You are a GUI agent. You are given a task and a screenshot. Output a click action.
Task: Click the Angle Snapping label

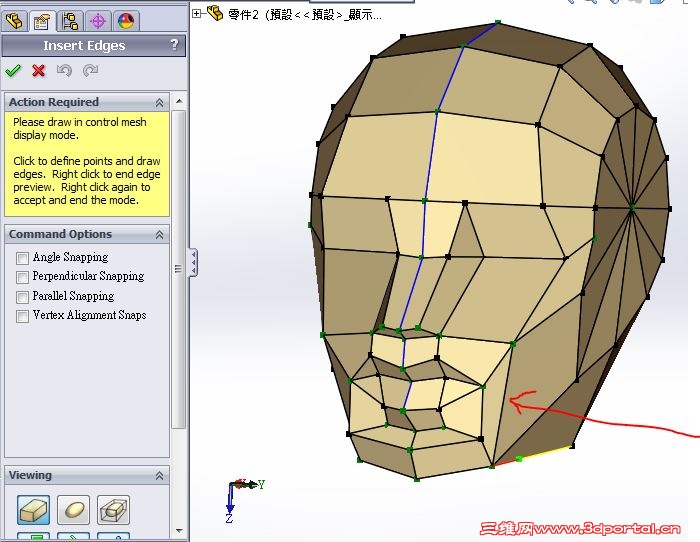pos(71,257)
